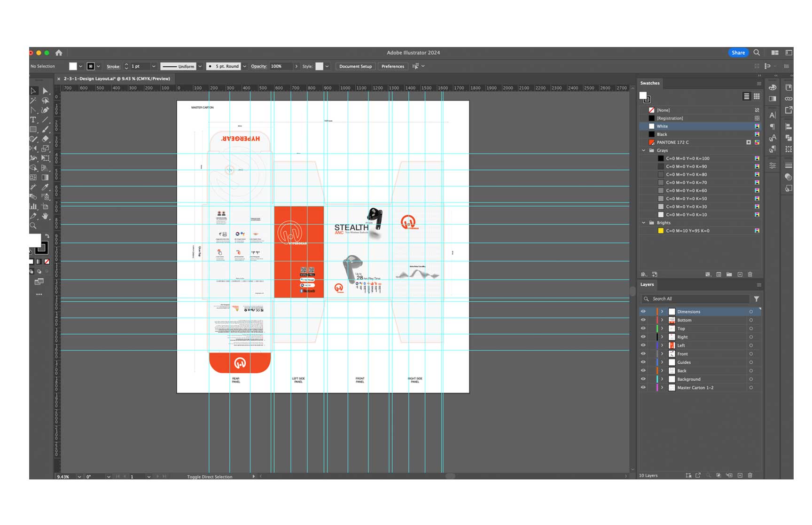Switch to the 2-3-1-Design Layout.ai document tab
Screen dimensions: 812x525
coord(115,78)
